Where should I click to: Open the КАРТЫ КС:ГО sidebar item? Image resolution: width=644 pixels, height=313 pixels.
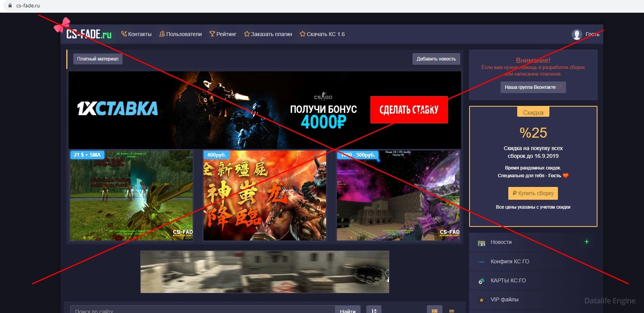(533, 280)
